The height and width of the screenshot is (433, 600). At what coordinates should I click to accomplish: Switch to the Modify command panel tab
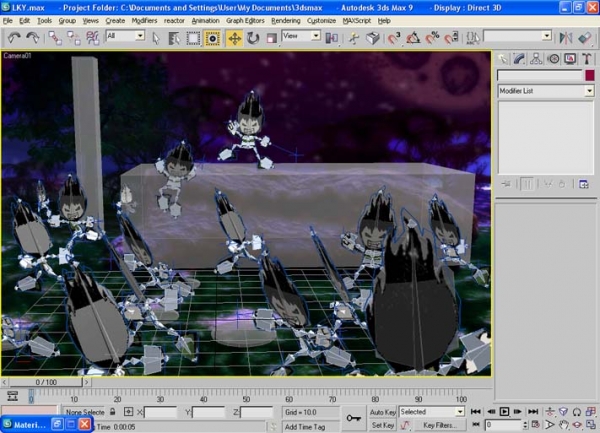pos(519,59)
